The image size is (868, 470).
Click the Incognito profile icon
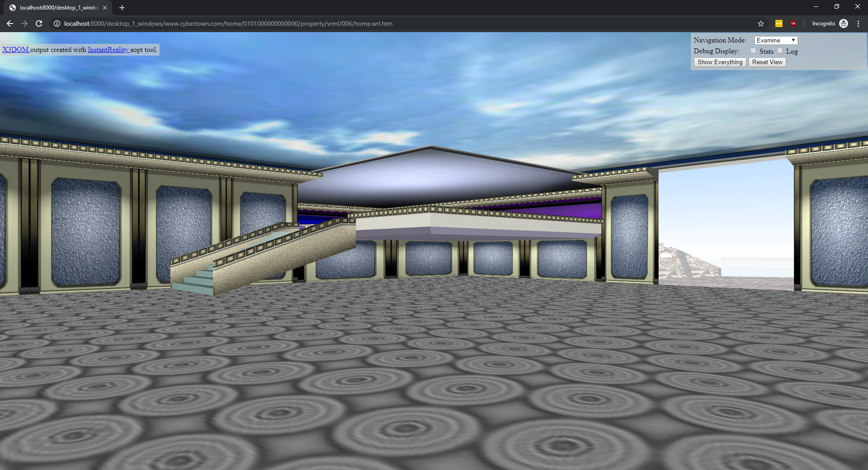(x=844, y=23)
